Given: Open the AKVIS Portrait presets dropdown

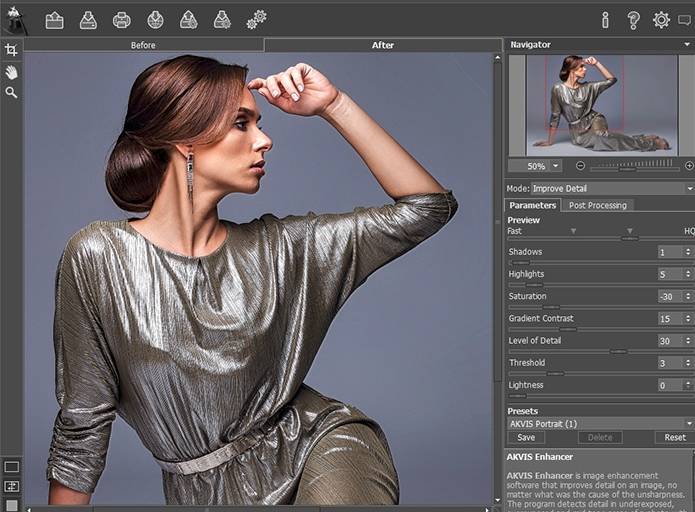Looking at the screenshot, I should click(689, 424).
